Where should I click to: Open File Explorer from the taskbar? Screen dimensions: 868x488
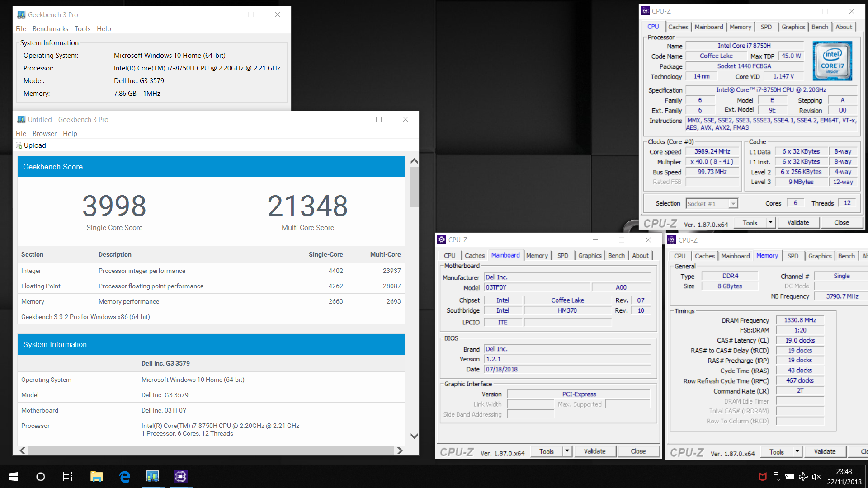tap(96, 477)
